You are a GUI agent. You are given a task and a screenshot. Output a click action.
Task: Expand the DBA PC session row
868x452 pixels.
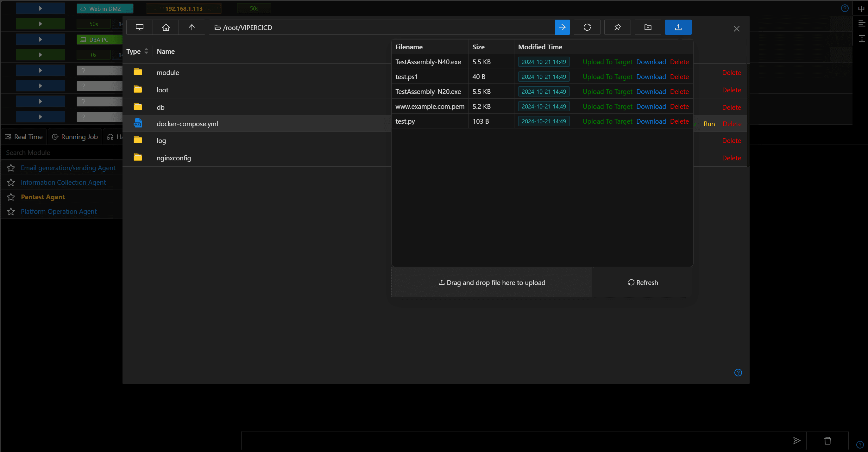coord(41,40)
